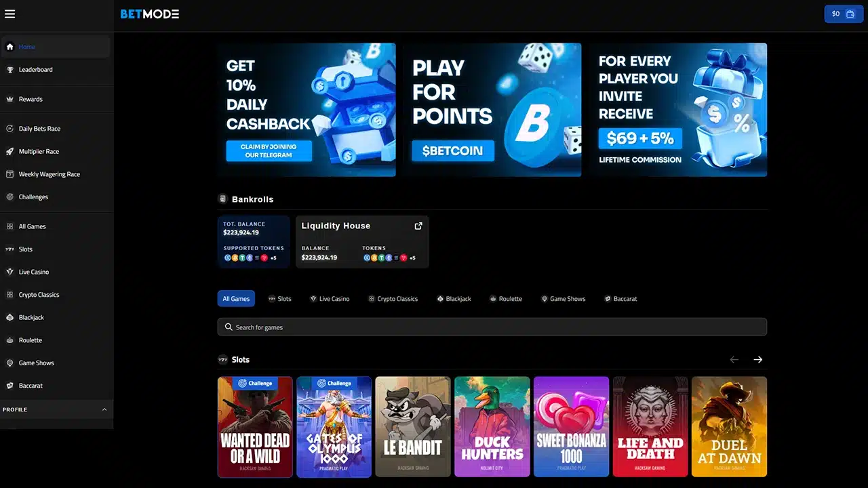This screenshot has height=488, width=868.
Task: Click the Slots section heading icon
Action: [222, 360]
